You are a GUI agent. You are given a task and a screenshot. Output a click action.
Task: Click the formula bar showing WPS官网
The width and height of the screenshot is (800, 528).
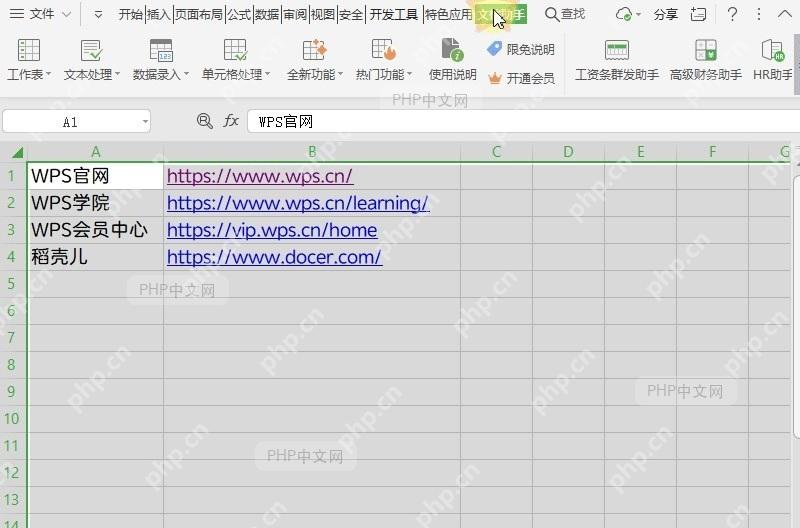(x=523, y=121)
